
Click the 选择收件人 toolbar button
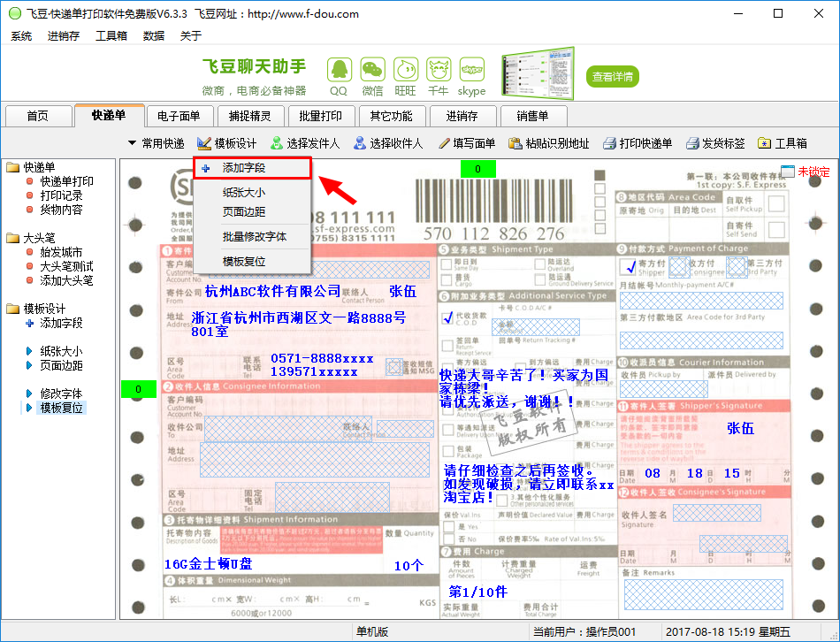tap(388, 143)
